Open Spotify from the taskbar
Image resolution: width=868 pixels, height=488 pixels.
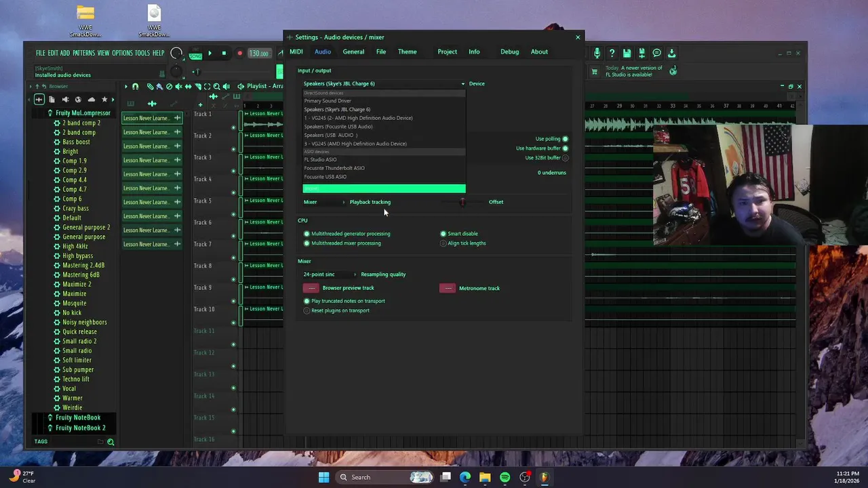[x=505, y=477]
